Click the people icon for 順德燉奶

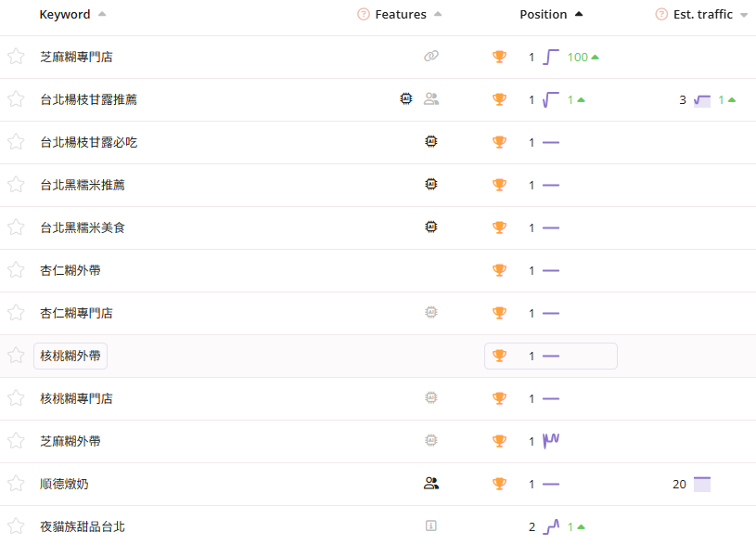point(430,484)
